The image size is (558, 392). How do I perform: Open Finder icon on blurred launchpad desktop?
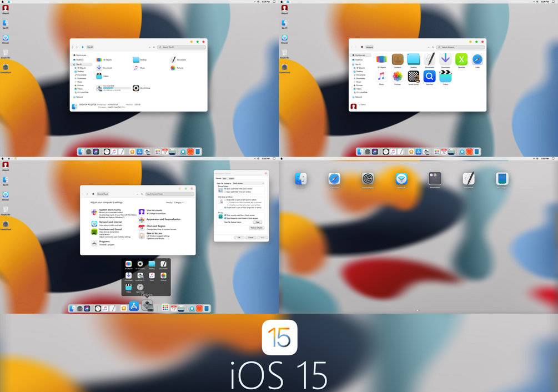point(301,179)
